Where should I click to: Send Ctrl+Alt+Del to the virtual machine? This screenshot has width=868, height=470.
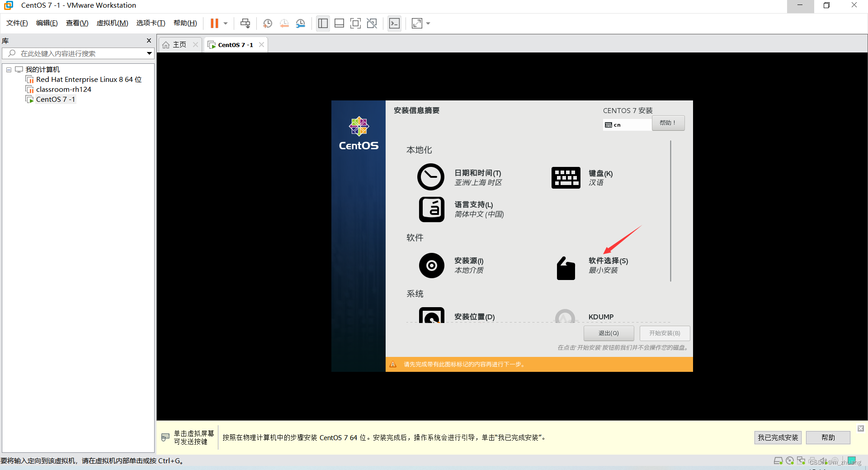tap(245, 23)
